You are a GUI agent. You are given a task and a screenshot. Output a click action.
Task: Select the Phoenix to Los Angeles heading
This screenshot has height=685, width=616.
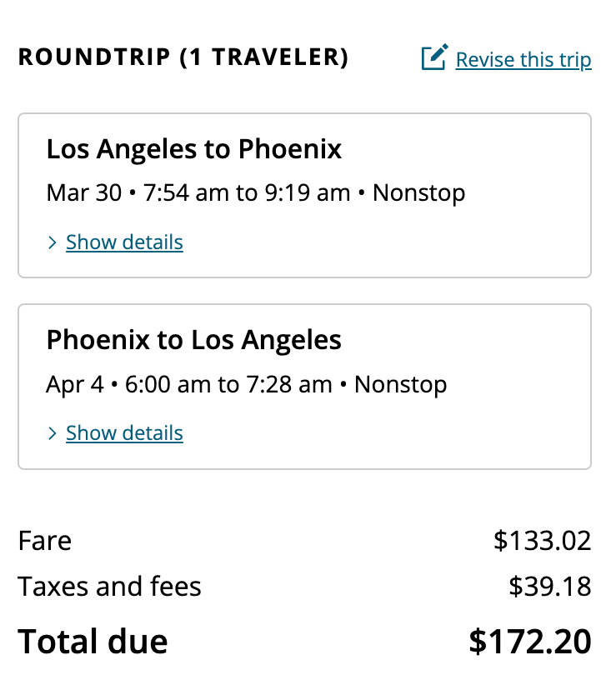pos(194,340)
